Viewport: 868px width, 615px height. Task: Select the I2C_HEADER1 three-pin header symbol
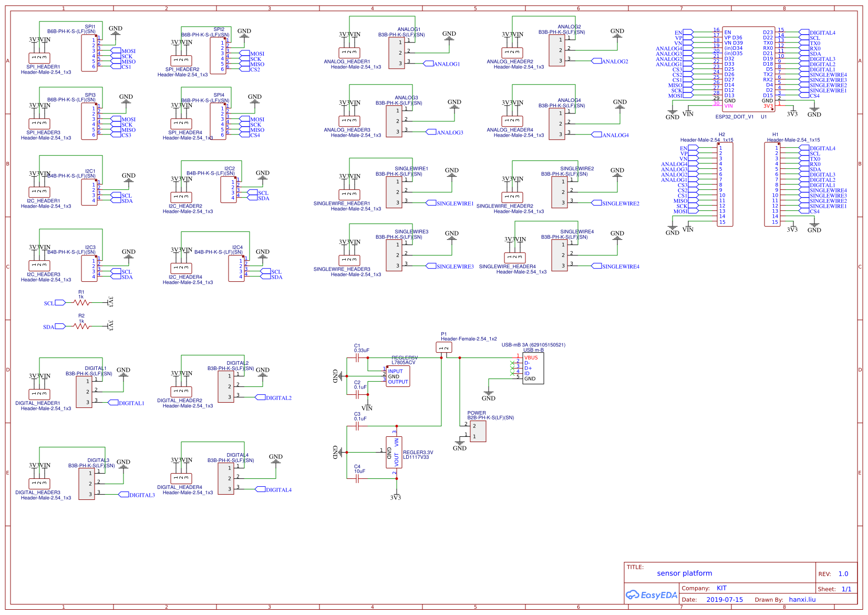pos(39,192)
